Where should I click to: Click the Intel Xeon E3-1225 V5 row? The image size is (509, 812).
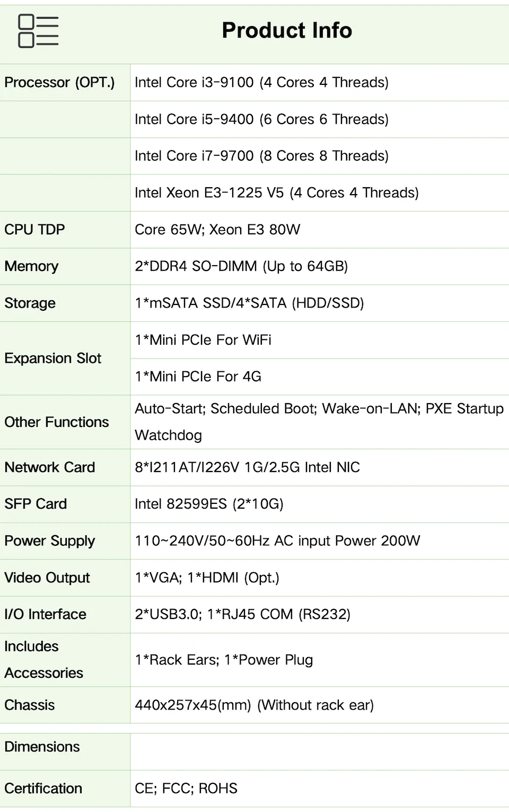276,193
